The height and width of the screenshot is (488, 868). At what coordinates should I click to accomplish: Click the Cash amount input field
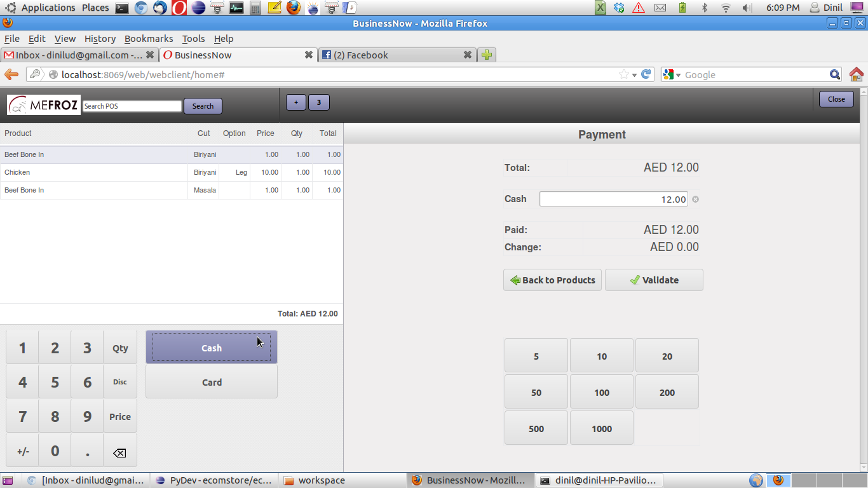coord(613,200)
